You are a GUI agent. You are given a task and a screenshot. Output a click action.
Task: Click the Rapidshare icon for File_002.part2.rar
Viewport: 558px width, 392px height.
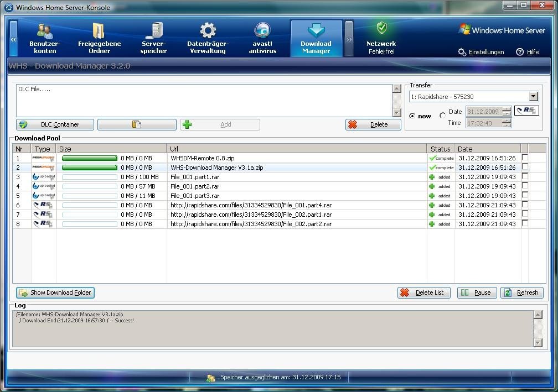[43, 223]
